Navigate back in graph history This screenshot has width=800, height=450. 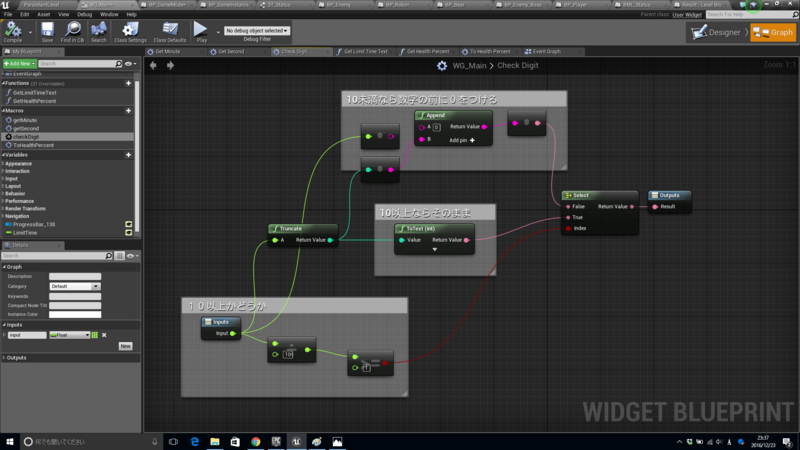[x=153, y=65]
